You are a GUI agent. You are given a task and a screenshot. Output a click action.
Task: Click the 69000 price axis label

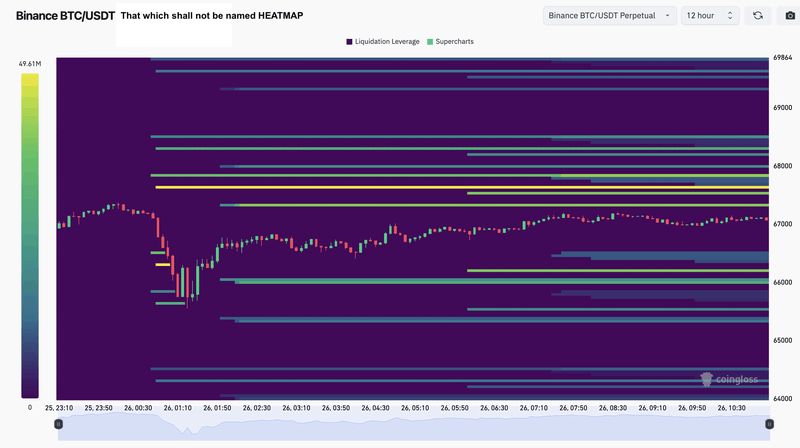783,108
